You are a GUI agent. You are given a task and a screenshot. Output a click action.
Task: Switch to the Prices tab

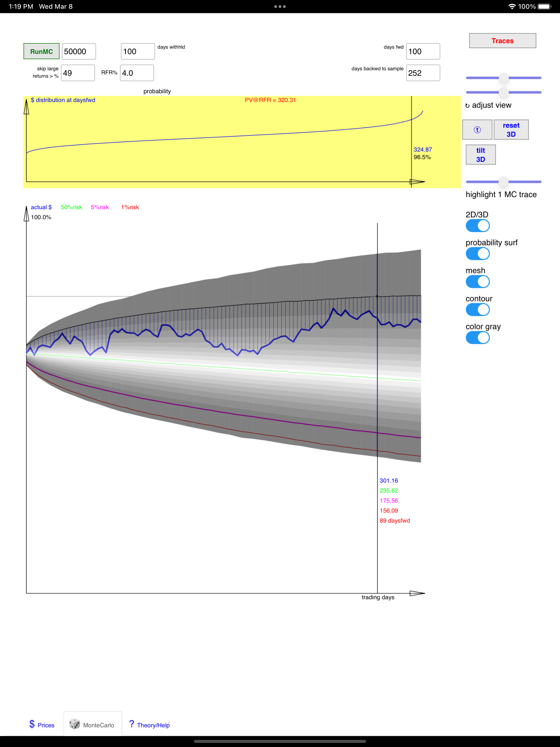[42, 725]
